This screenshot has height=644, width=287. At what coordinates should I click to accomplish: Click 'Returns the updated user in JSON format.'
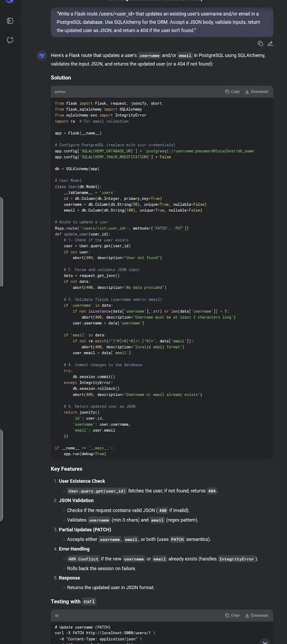click(x=111, y=588)
